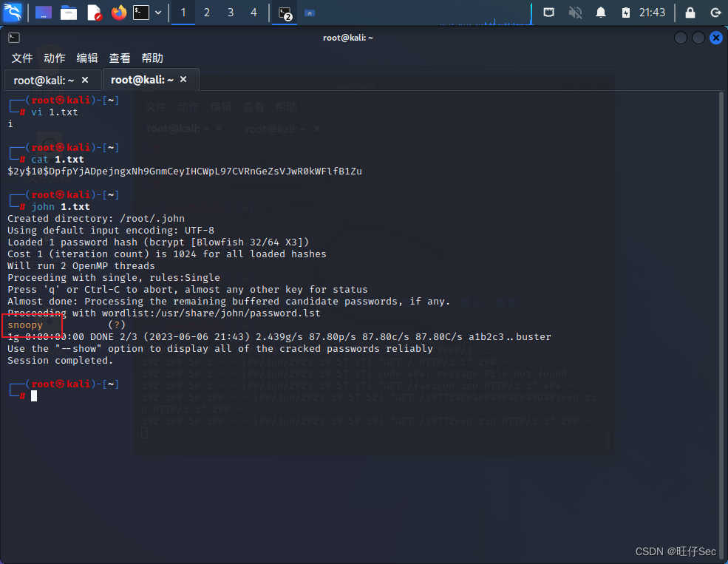Screen dimensions: 728x564
Task: Close the second root@kali tab
Action: pyautogui.click(x=183, y=79)
